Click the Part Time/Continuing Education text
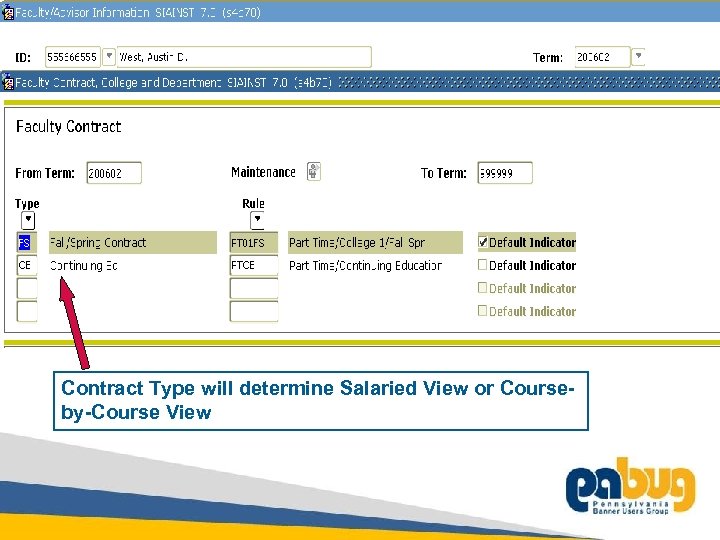Screen dimensions: 720x540 (366, 265)
